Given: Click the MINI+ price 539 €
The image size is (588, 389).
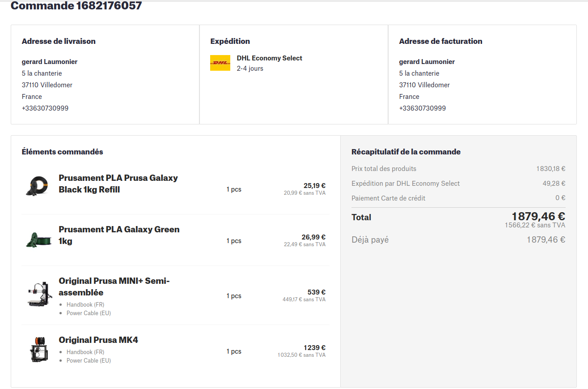Looking at the screenshot, I should click(x=316, y=292).
